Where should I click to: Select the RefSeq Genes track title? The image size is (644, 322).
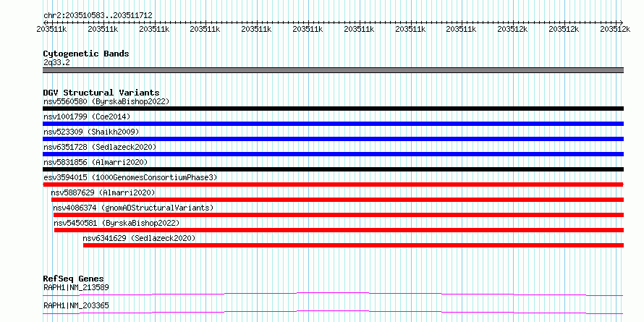74,279
